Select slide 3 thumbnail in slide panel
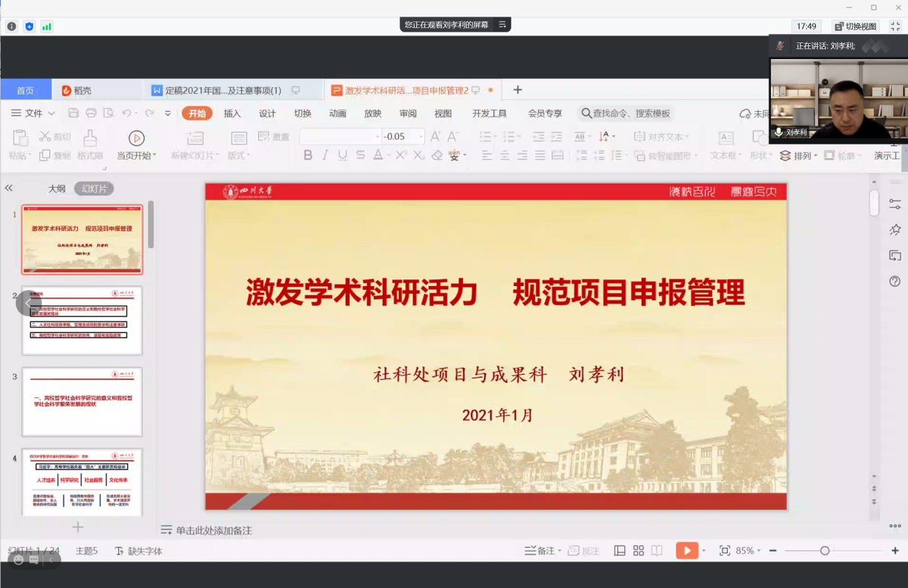The image size is (908, 588). (82, 402)
